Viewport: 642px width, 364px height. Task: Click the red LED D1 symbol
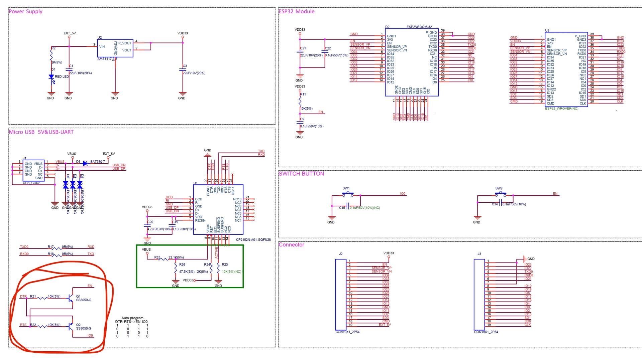[x=51, y=77]
